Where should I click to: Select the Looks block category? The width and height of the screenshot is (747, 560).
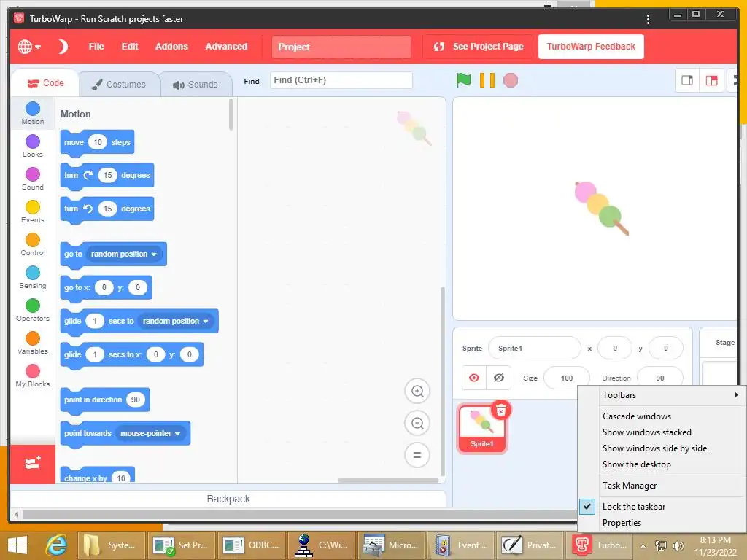[32, 146]
